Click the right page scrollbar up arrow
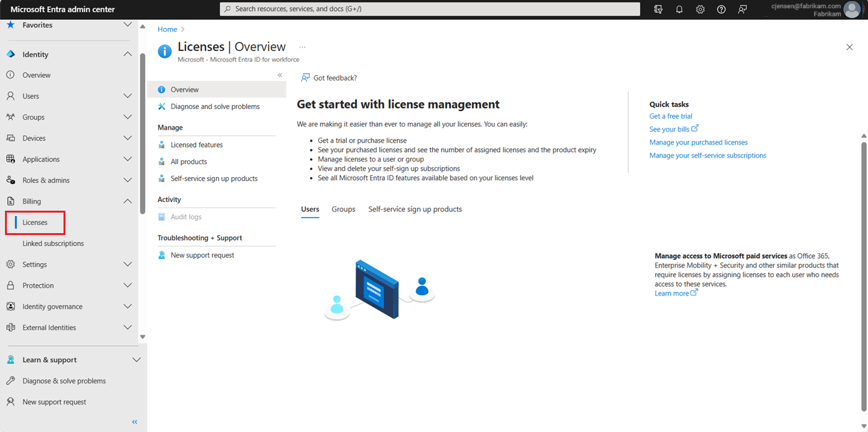Screen dimensions: 868x432 coord(864,135)
